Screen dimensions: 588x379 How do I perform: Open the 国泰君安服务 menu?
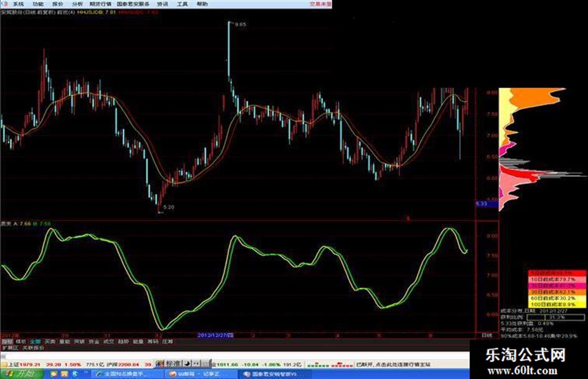(133, 4)
